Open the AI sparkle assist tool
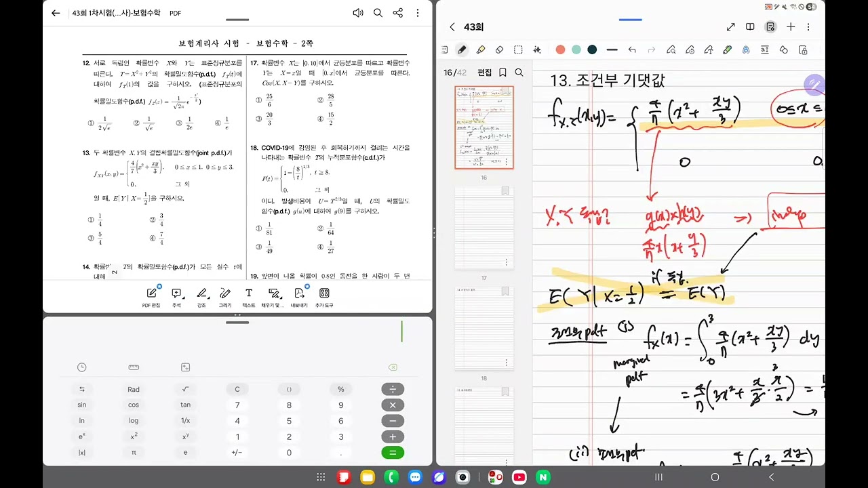This screenshot has height=488, width=868. click(x=537, y=49)
